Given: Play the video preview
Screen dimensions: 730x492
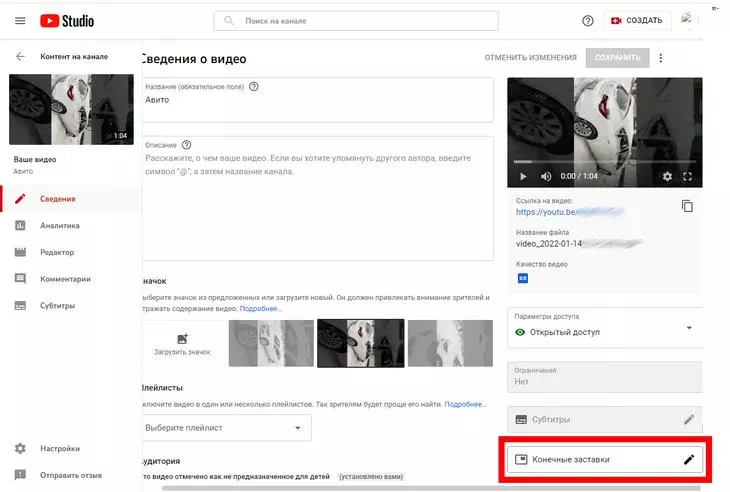Looking at the screenshot, I should pyautogui.click(x=522, y=177).
